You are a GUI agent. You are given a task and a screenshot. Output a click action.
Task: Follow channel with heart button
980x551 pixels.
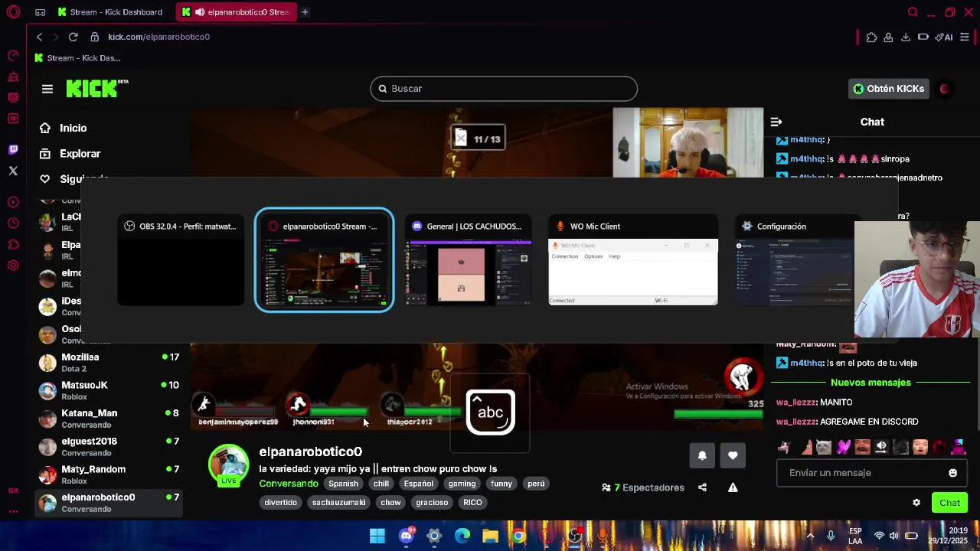tap(733, 455)
